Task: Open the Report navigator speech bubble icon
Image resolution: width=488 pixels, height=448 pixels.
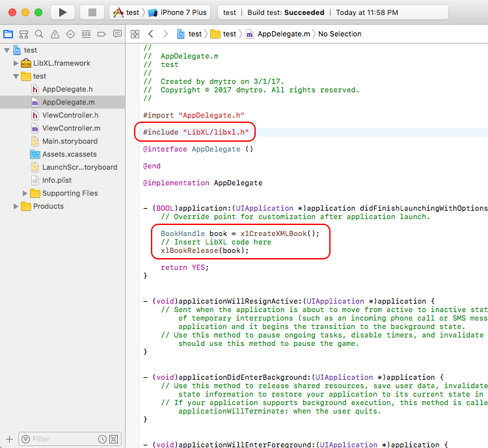Action: pyautogui.click(x=117, y=34)
